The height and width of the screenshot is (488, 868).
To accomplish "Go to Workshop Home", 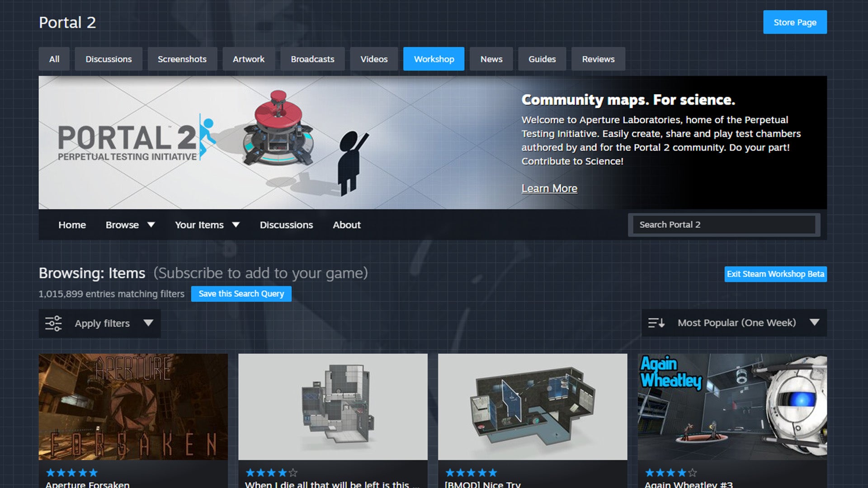I will coord(72,225).
